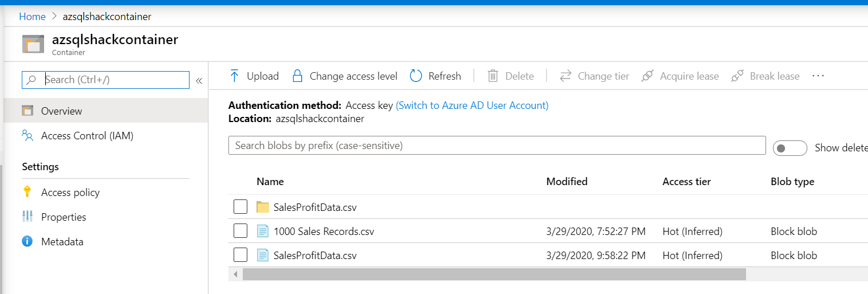Toggle Show deleted blobs switch
Screen dimensions: 868x294
tap(790, 148)
